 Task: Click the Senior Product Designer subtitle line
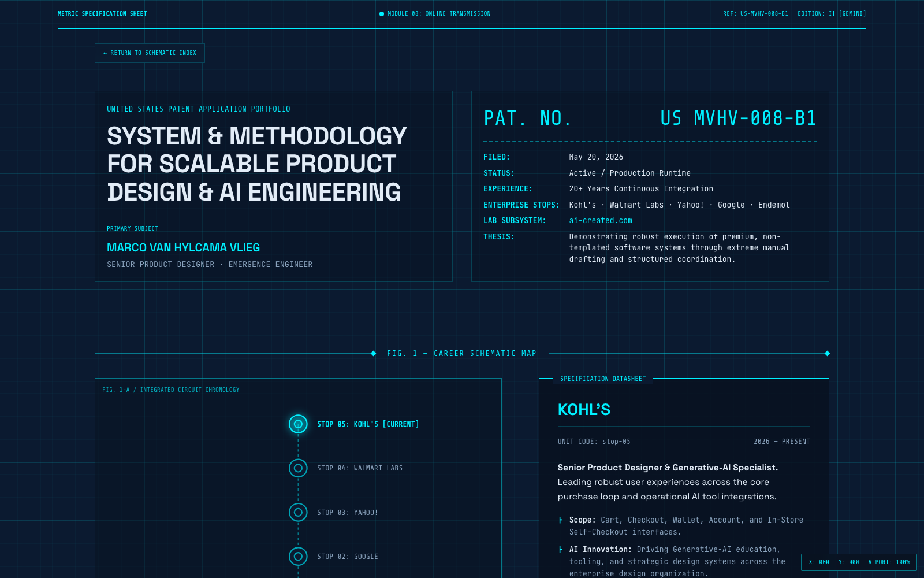(210, 265)
